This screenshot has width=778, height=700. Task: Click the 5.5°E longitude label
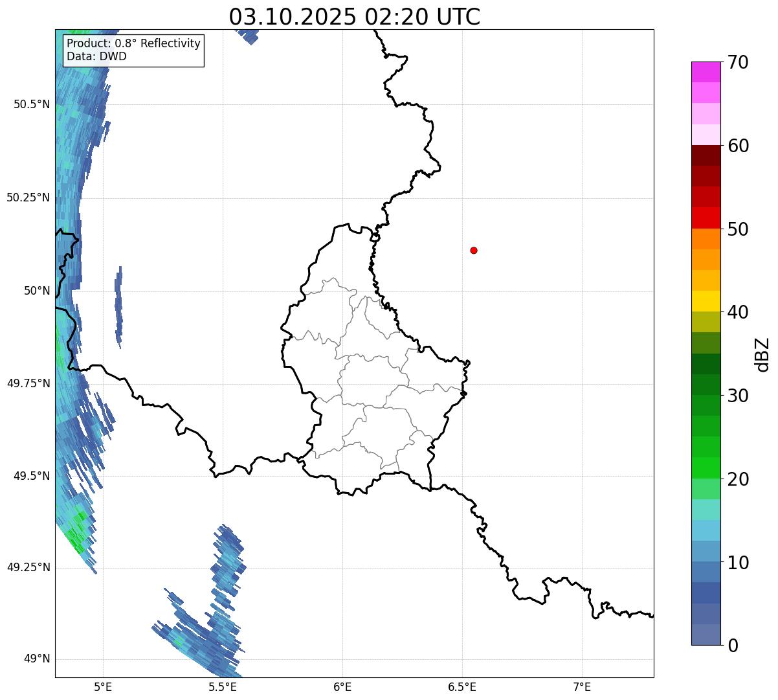[x=223, y=686]
